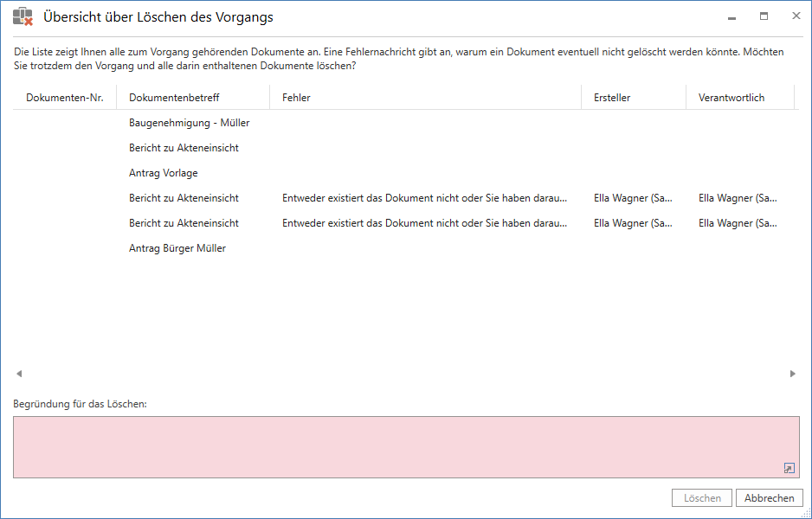The width and height of the screenshot is (812, 519).
Task: Select the Antrag Bürger Müller document row
Action: 406,248
